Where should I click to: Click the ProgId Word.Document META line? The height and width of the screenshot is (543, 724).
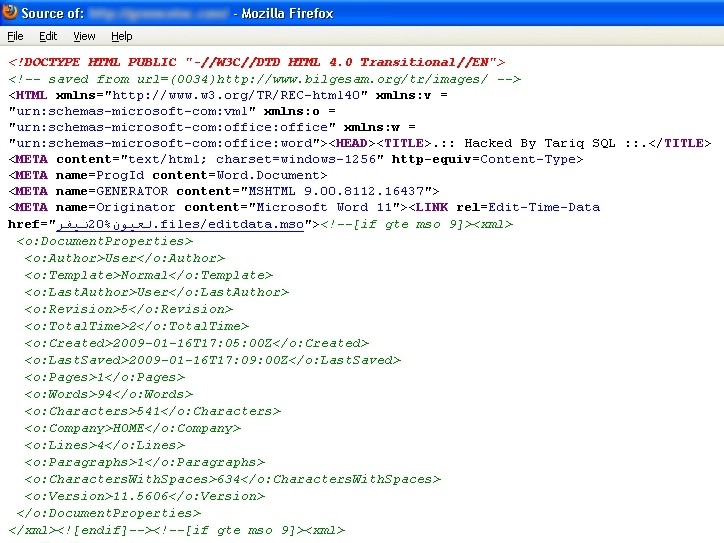(x=168, y=175)
